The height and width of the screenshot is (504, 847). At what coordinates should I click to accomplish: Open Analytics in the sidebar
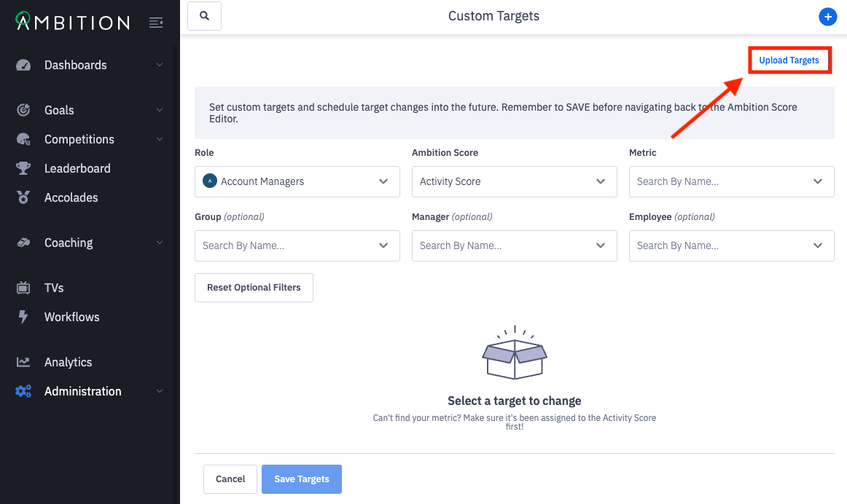[68, 362]
